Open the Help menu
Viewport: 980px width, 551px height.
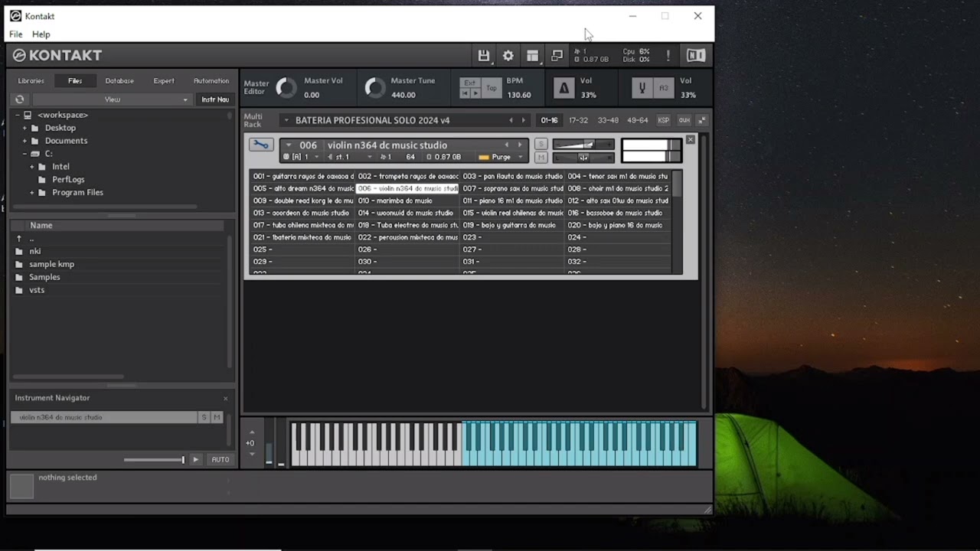click(41, 34)
